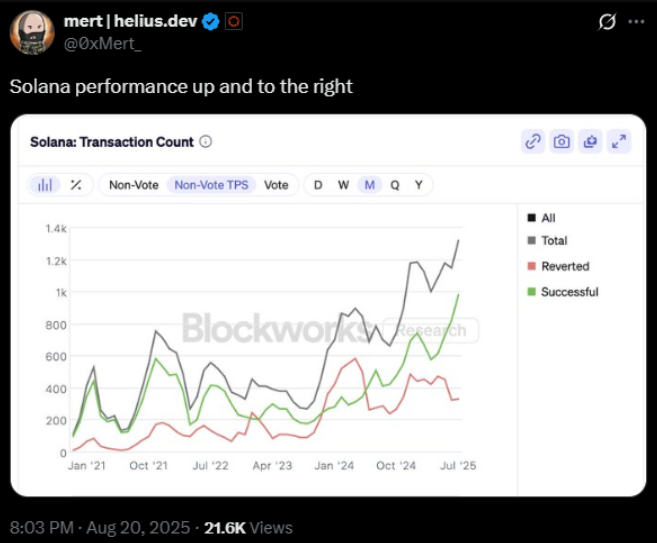
Task: Click the 1.4k y-axis label
Action: [x=56, y=228]
